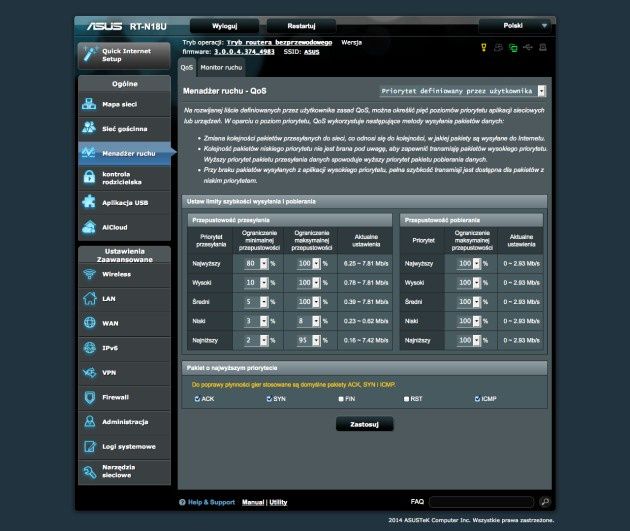Click the Quick Internet Setup wand icon

[x=90, y=54]
